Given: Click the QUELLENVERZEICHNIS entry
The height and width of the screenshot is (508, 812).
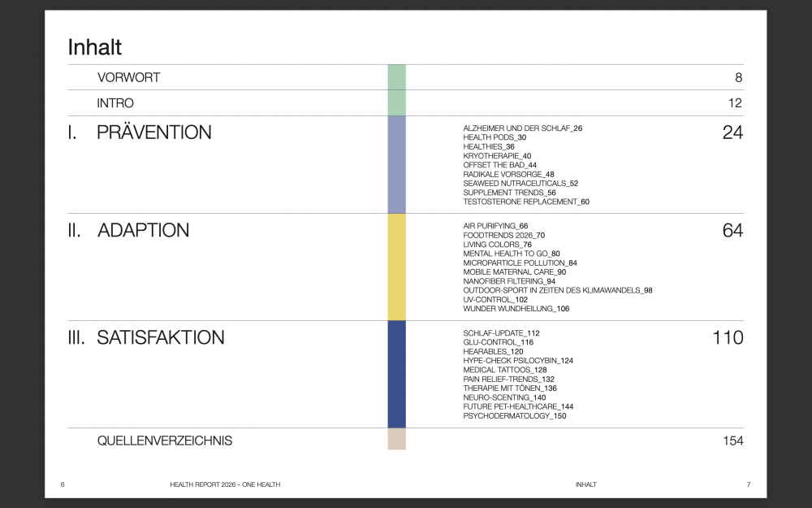Looking at the screenshot, I should point(164,441).
